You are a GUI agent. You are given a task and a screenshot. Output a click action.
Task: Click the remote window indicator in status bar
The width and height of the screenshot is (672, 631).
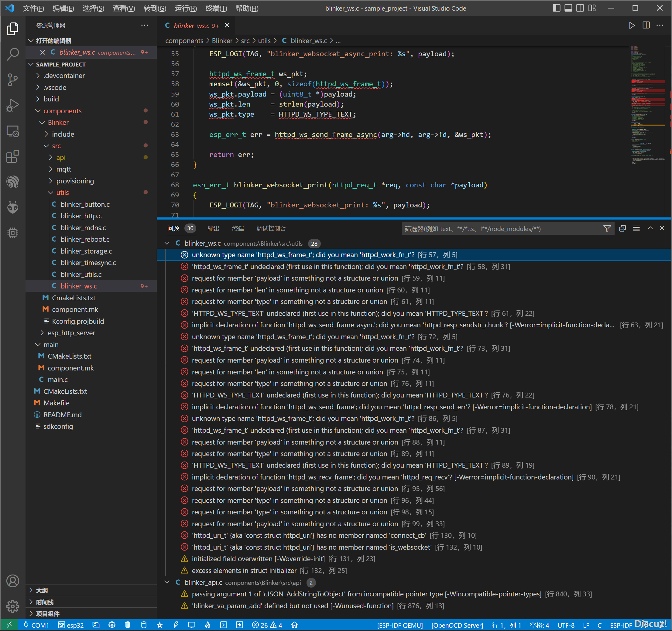pyautogui.click(x=9, y=625)
